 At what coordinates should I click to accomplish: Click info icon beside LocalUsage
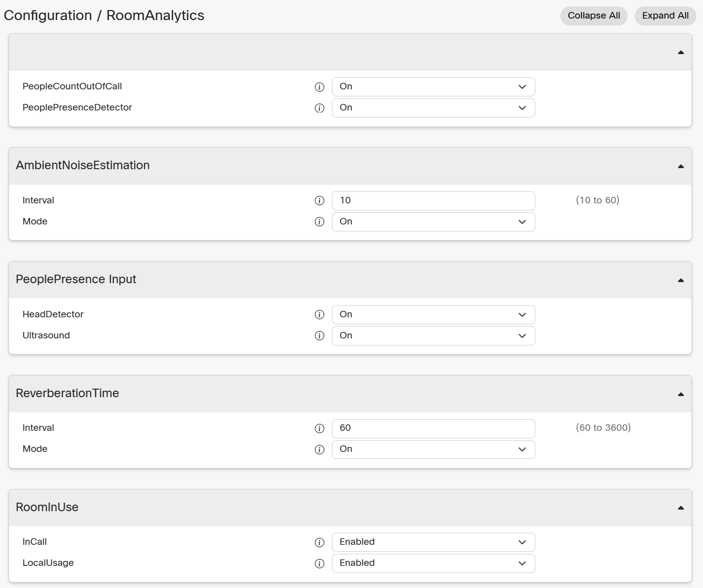[319, 563]
